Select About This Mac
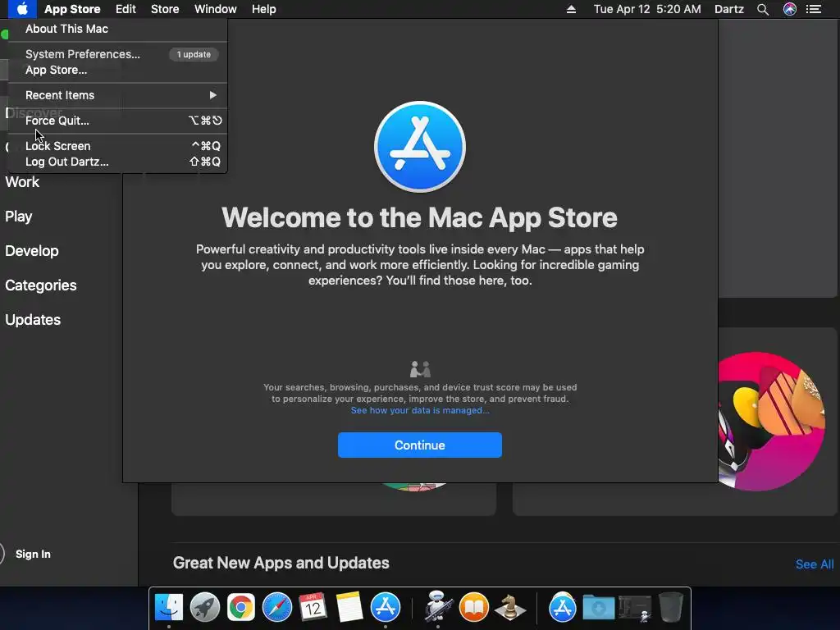This screenshot has height=630, width=840. 118,29
